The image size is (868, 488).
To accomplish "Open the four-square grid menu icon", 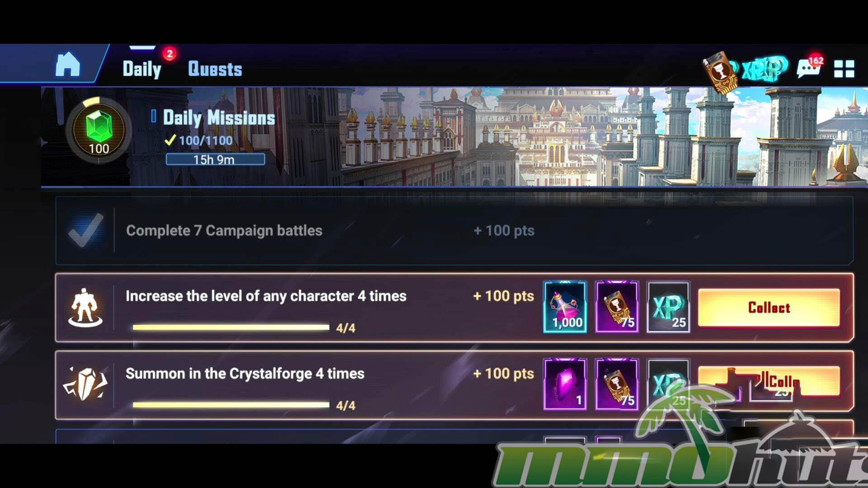I will click(844, 69).
